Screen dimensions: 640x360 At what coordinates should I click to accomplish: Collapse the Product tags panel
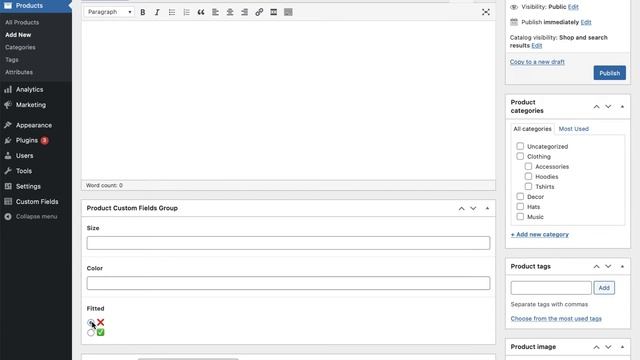[622, 267]
